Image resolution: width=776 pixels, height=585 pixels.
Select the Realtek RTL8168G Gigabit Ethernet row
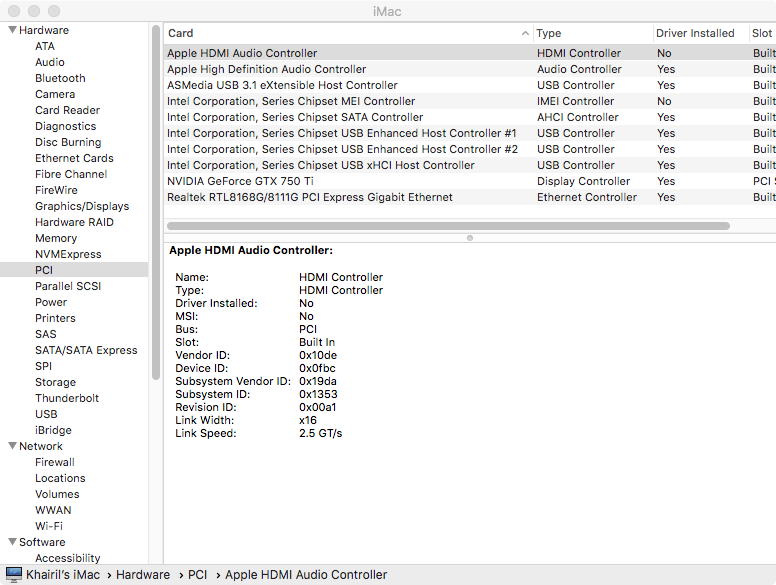pyautogui.click(x=309, y=197)
